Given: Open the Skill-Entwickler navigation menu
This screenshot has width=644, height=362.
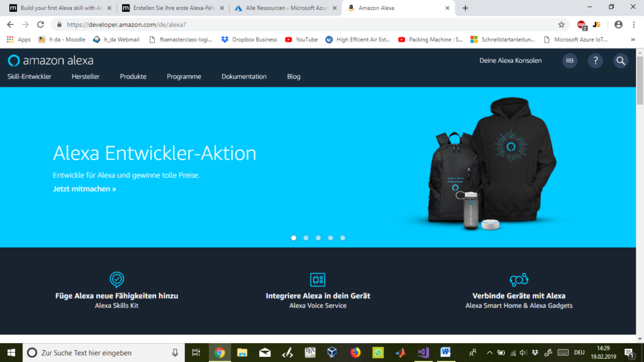Looking at the screenshot, I should coord(29,76).
